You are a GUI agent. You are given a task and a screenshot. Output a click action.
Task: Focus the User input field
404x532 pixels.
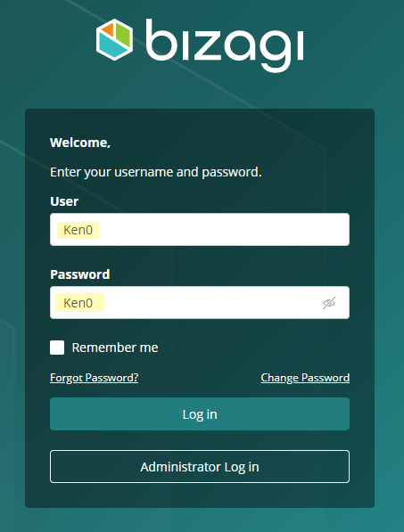200,229
